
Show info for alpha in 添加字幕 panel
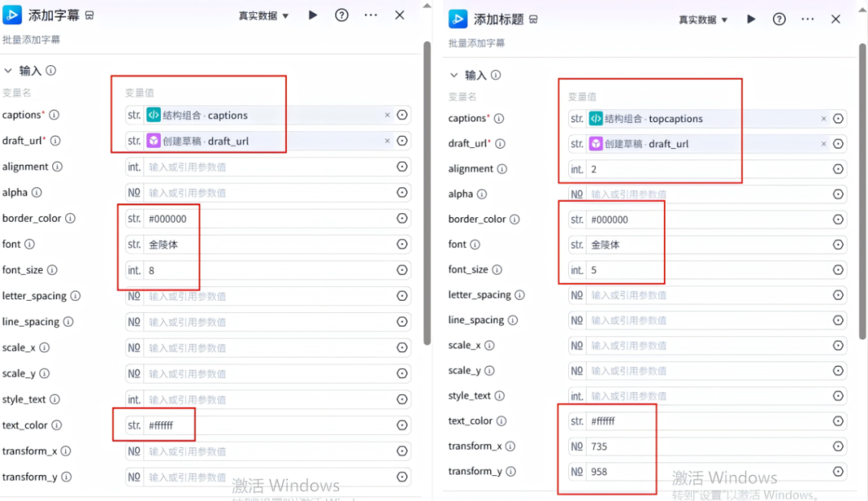point(36,192)
